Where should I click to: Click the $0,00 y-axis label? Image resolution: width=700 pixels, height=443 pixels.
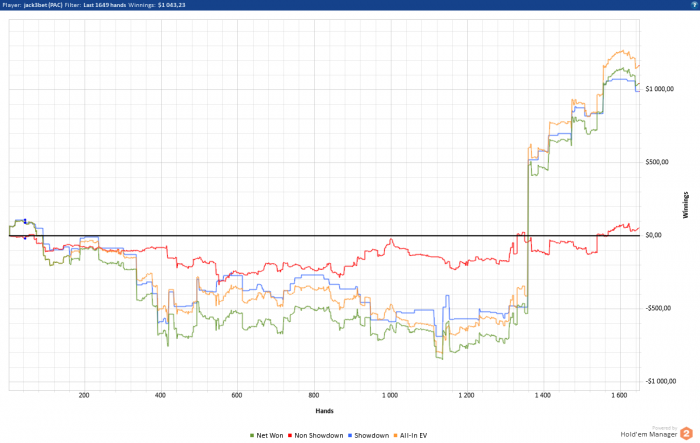pos(654,235)
